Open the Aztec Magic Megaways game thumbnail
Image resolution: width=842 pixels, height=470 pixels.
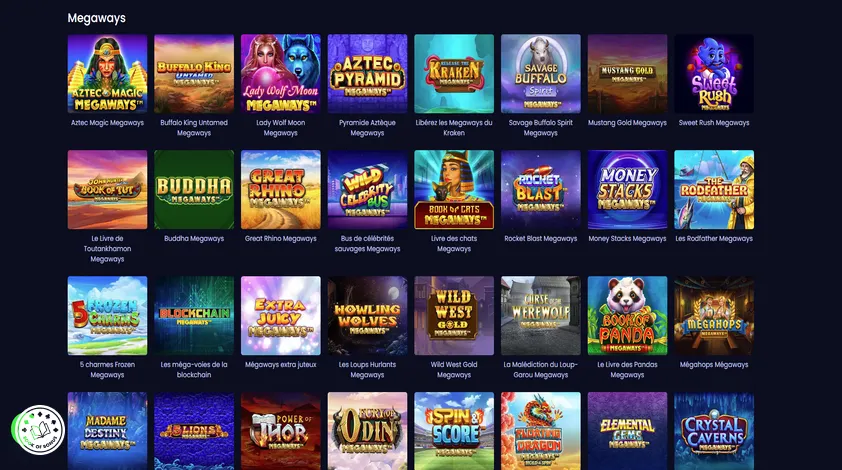tap(107, 74)
